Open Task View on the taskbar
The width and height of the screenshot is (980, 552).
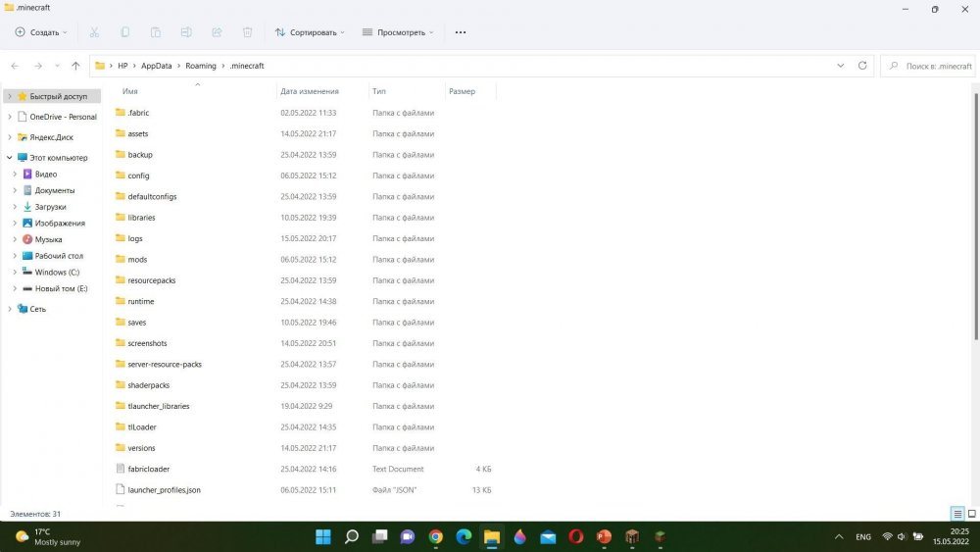[x=380, y=536]
